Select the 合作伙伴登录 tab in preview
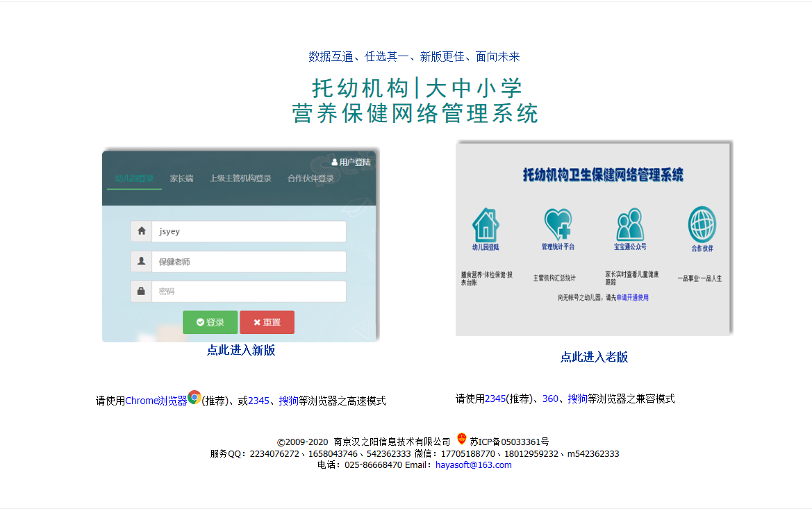 (x=310, y=178)
